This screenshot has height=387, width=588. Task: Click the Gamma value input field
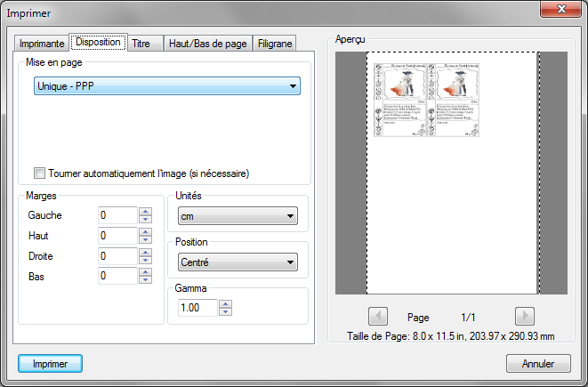tap(196, 308)
